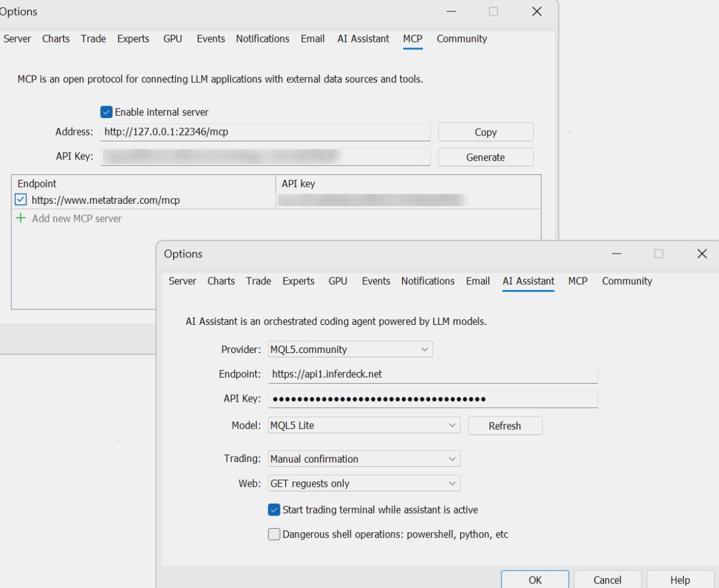Viewport: 719px width, 588px height.
Task: Open the Provider dropdown showing MQL5.community
Action: click(351, 349)
